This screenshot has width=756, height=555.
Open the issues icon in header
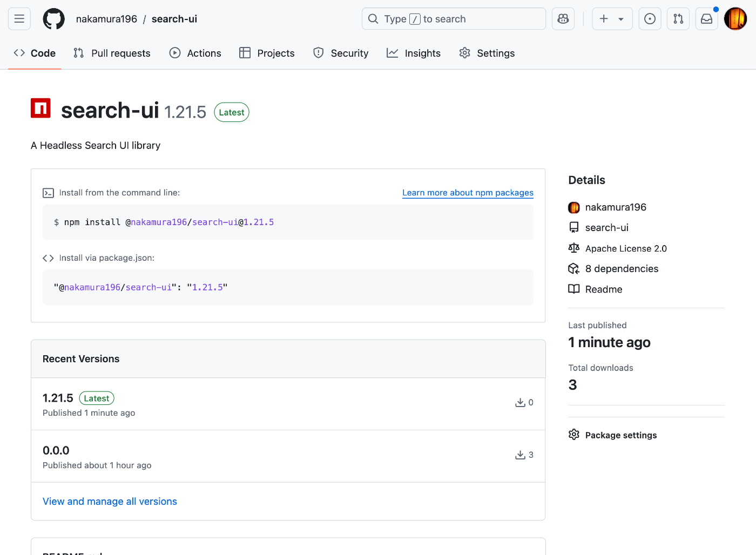(x=650, y=19)
